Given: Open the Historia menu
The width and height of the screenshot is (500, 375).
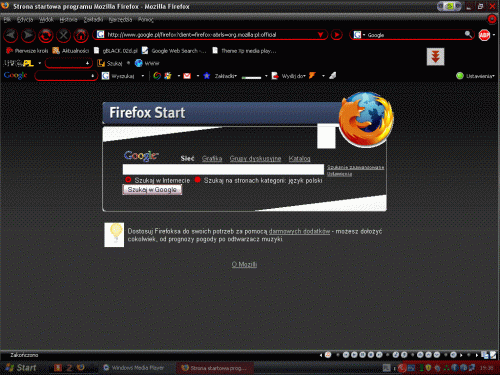Looking at the screenshot, I should [x=68, y=20].
